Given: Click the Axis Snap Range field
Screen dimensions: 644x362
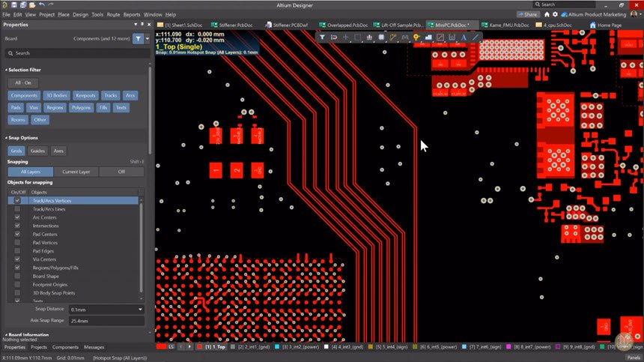Looking at the screenshot, I should (x=106, y=321).
